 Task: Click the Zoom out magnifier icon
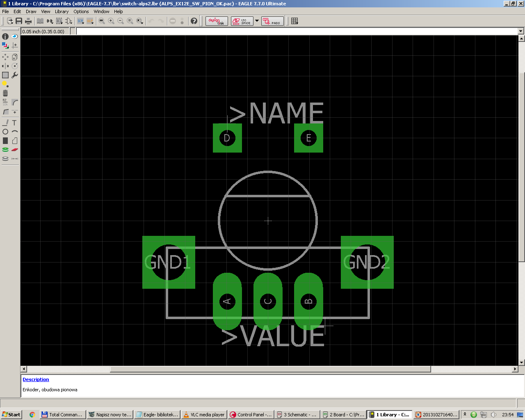tap(121, 21)
